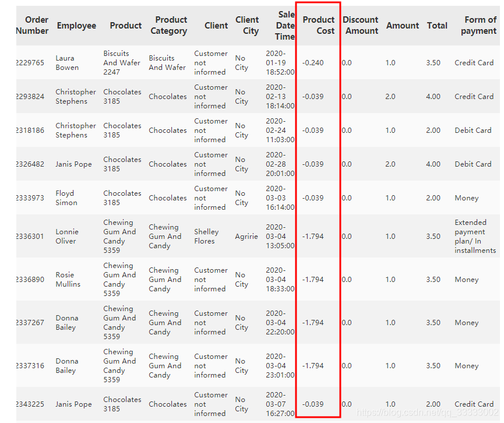
Task: Select the Product Category column header
Action: coord(169,26)
